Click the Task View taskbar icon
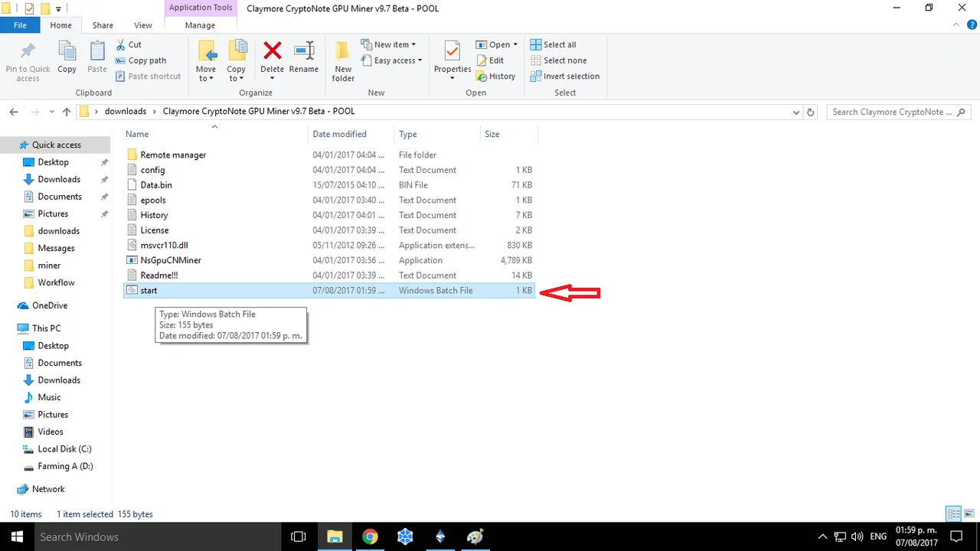Screen dimensions: 980x551 (299, 536)
